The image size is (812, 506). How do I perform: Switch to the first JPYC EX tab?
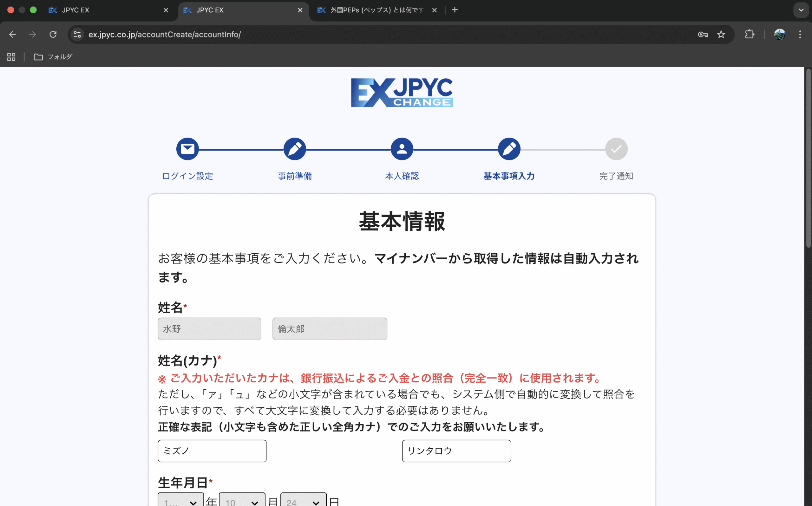(x=107, y=10)
